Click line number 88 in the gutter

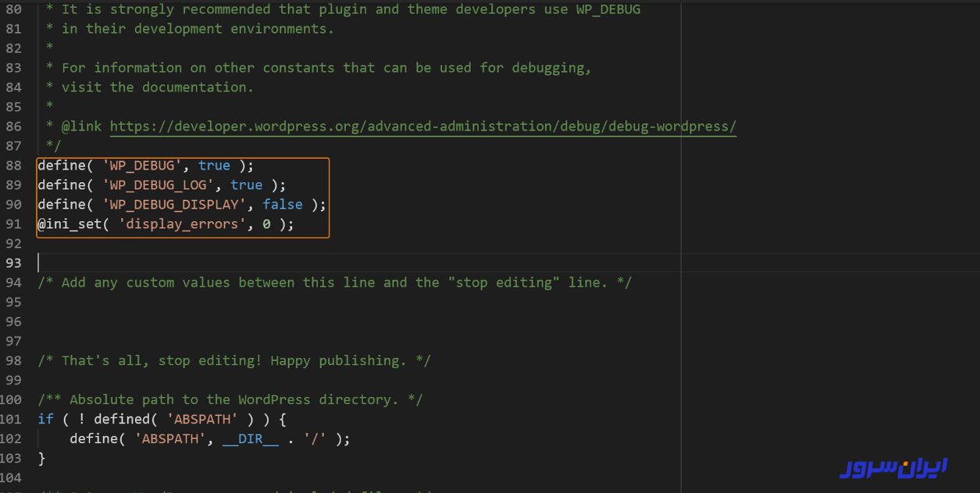click(13, 166)
